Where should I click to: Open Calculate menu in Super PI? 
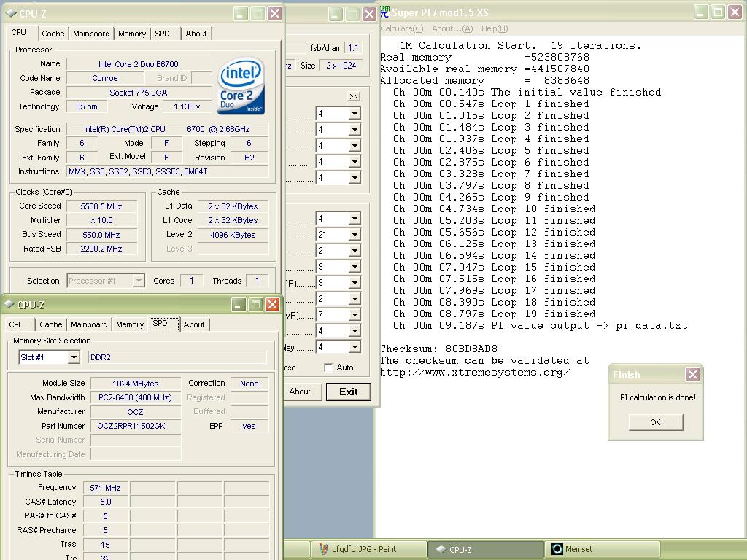point(402,28)
